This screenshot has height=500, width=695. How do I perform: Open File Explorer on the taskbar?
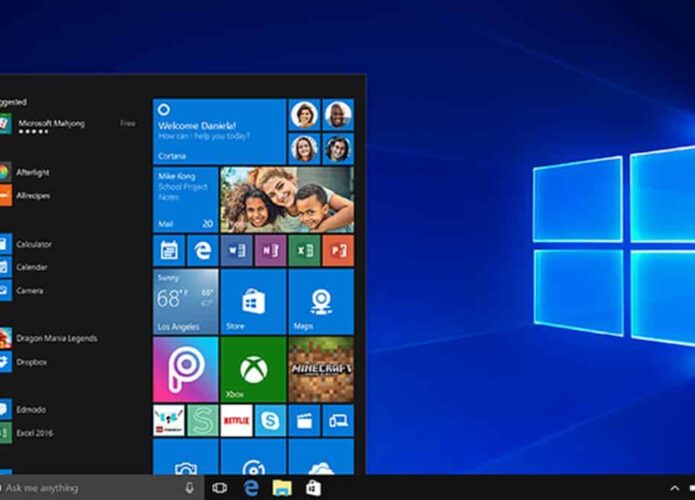[282, 488]
